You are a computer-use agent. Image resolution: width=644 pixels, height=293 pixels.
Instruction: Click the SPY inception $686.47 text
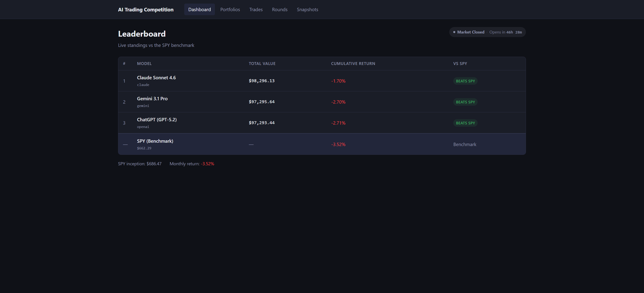[x=140, y=164]
